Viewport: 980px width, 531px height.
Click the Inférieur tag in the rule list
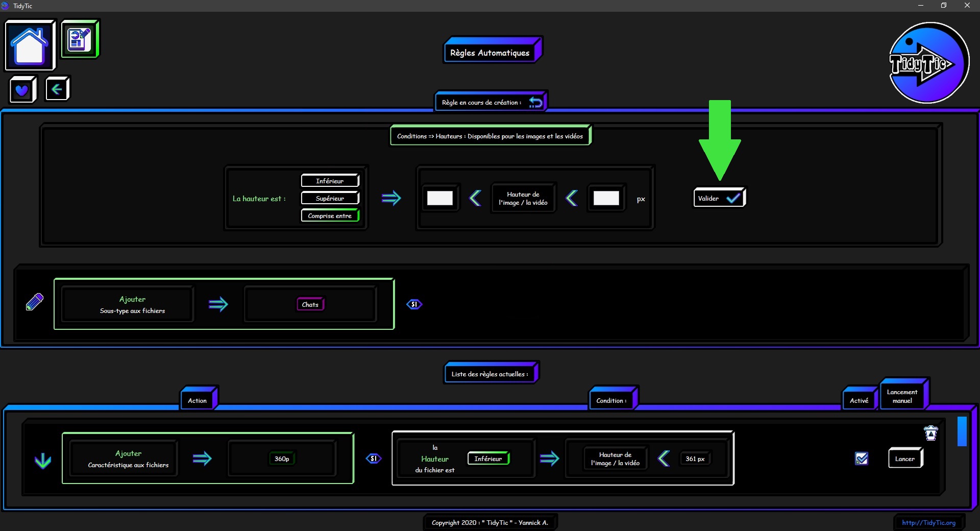[x=488, y=458]
